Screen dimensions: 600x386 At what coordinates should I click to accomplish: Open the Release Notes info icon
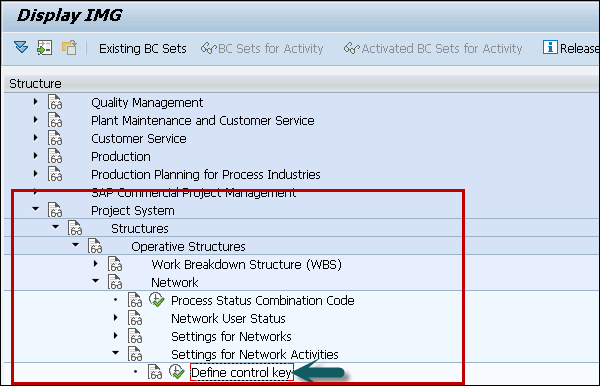click(x=550, y=47)
